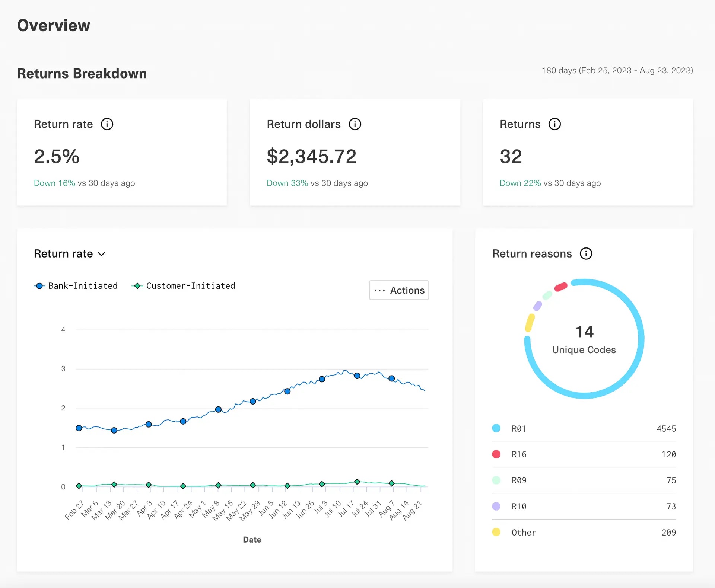Click the yellow Other color swatch

tap(496, 532)
